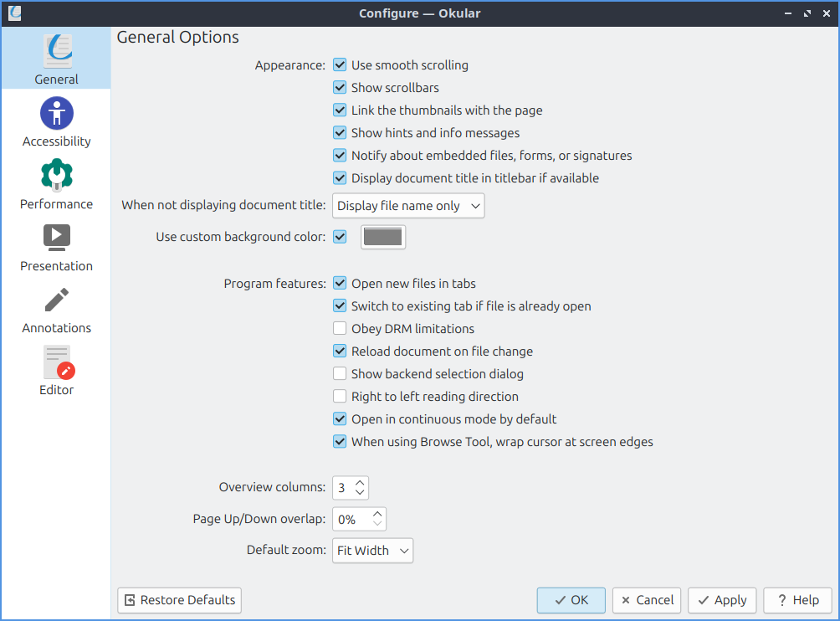
Task: Open the Annotations pencil icon
Action: pos(56,299)
